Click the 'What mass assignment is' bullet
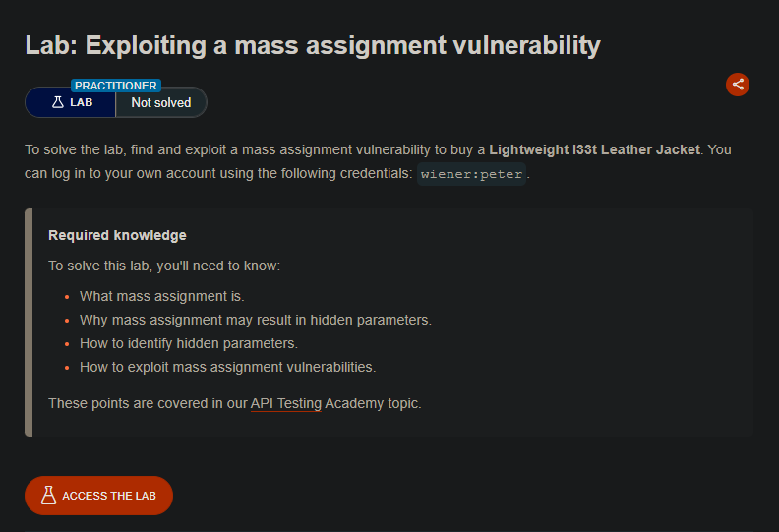The image size is (779, 532). (162, 296)
